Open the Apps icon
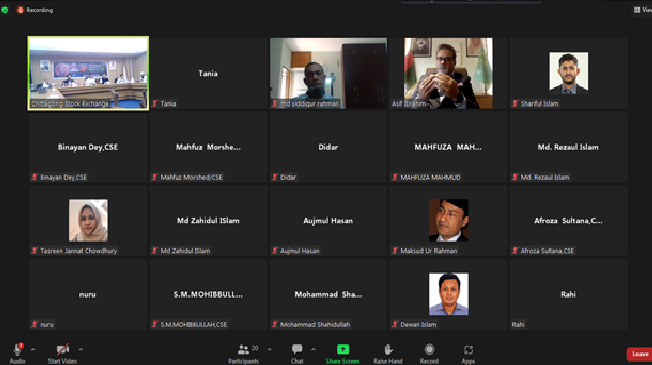 [468, 350]
